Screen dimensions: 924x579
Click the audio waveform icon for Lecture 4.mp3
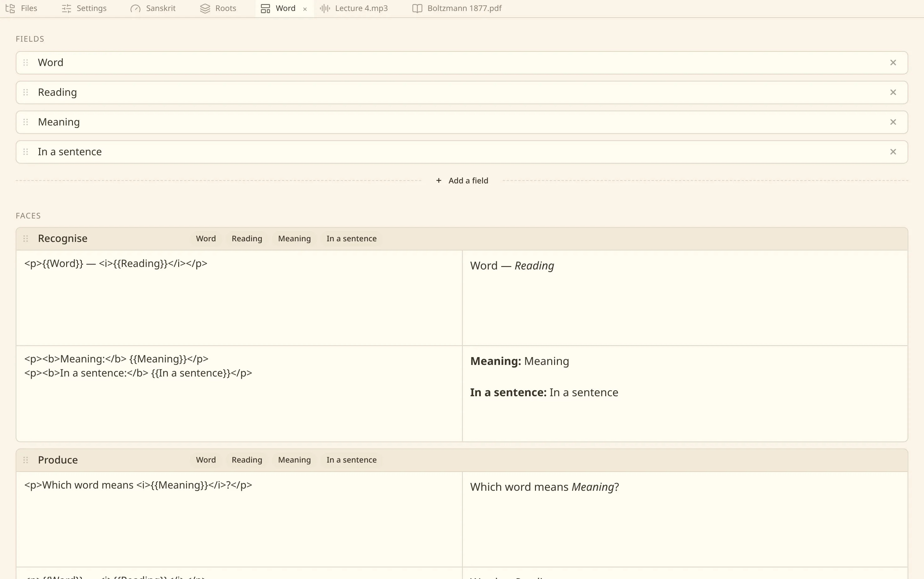click(x=325, y=8)
